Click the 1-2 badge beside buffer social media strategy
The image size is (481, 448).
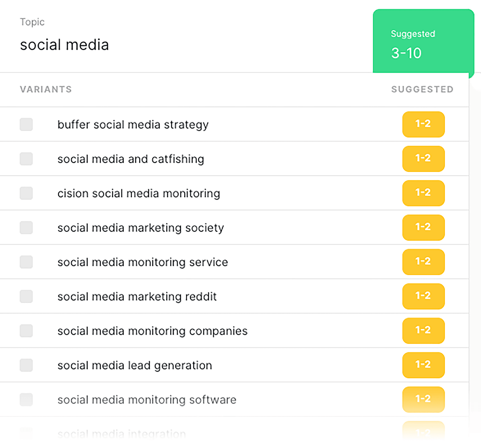[x=423, y=125]
